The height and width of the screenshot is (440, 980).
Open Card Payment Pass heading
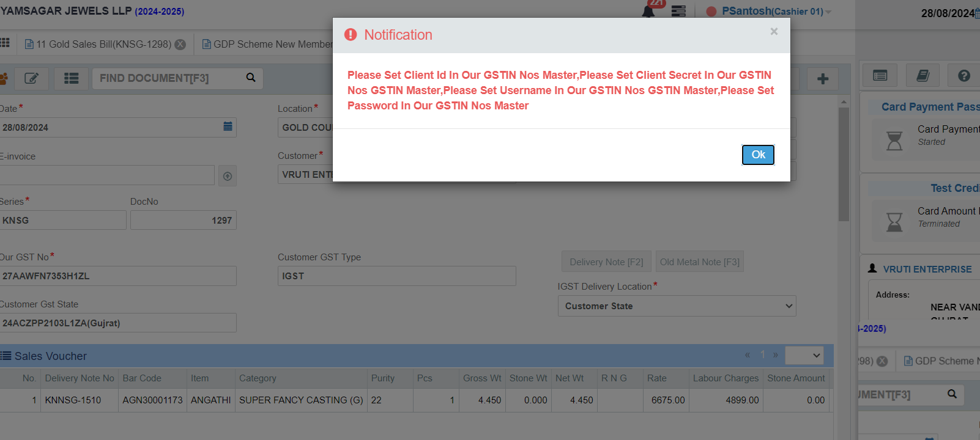click(930, 107)
